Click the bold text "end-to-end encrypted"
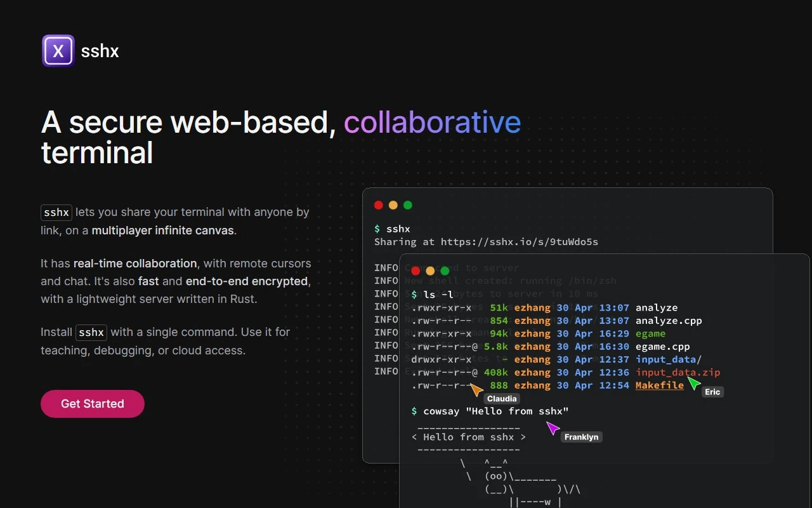Viewport: 812px width, 508px height. 247,281
